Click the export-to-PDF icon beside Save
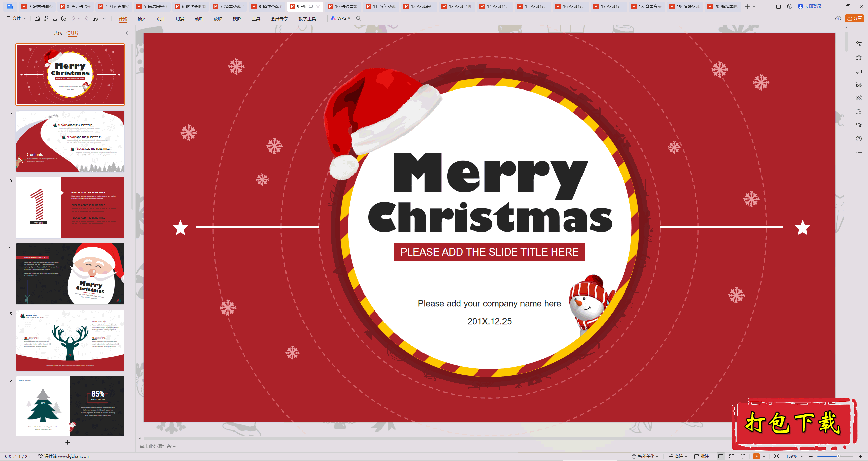Image resolution: width=868 pixels, height=461 pixels. [46, 18]
